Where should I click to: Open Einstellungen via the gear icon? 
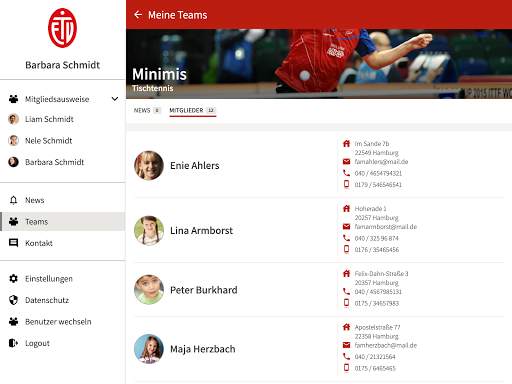(x=13, y=278)
